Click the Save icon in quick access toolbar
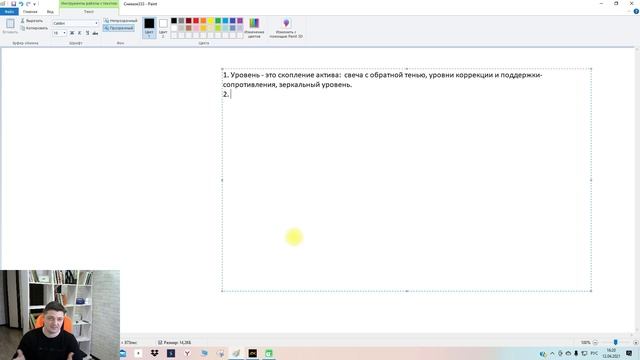The image size is (640, 360). (13, 4)
